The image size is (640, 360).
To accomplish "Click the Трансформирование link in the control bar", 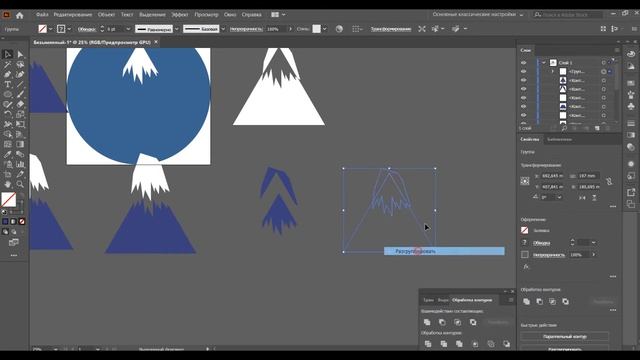I will [x=391, y=29].
